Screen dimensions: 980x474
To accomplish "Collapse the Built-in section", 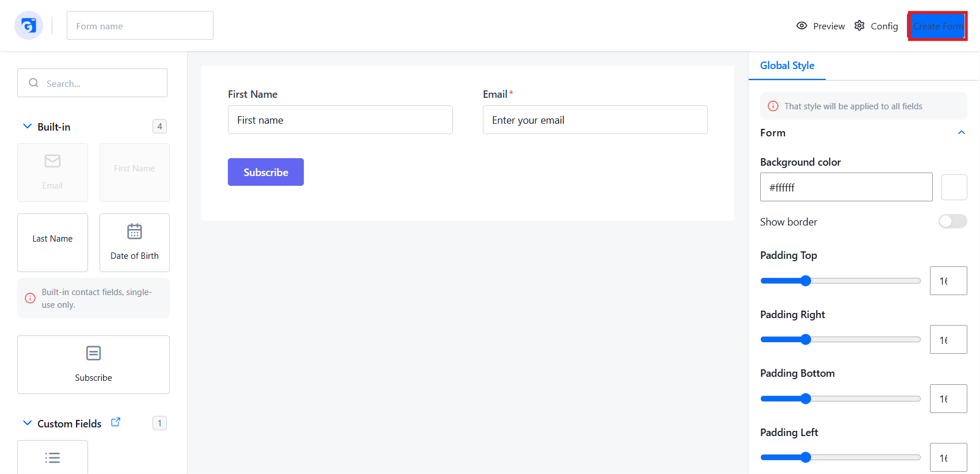I will coord(27,126).
